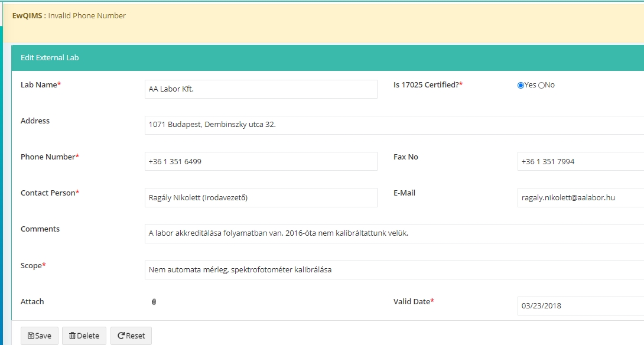The width and height of the screenshot is (644, 345).
Task: Click the Phone Number label
Action: (50, 157)
